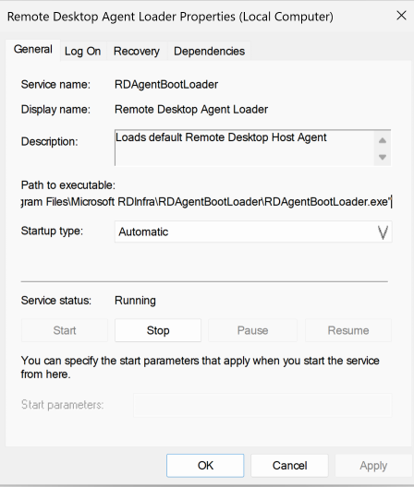414x487 pixels.
Task: Click the Running service status text
Action: 135,301
